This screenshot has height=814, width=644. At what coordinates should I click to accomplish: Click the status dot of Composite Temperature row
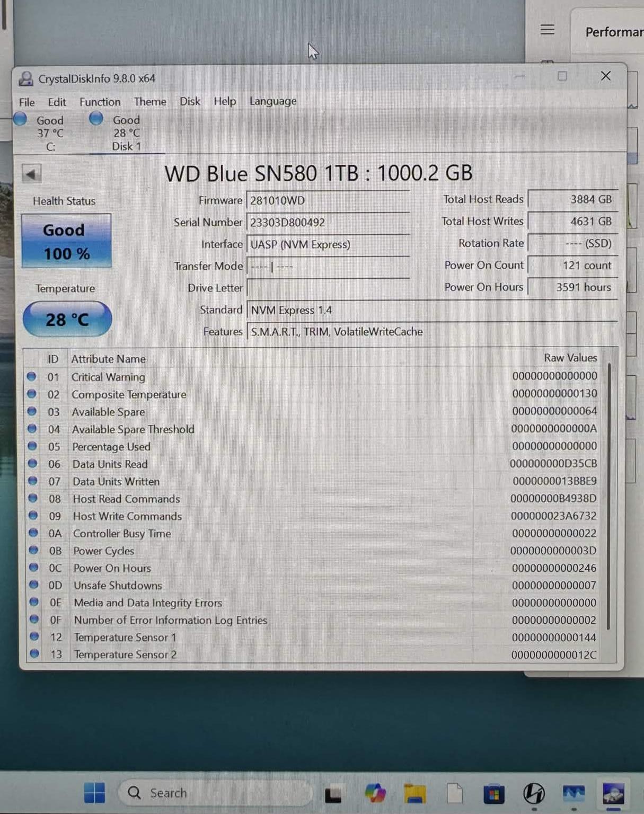click(x=32, y=394)
